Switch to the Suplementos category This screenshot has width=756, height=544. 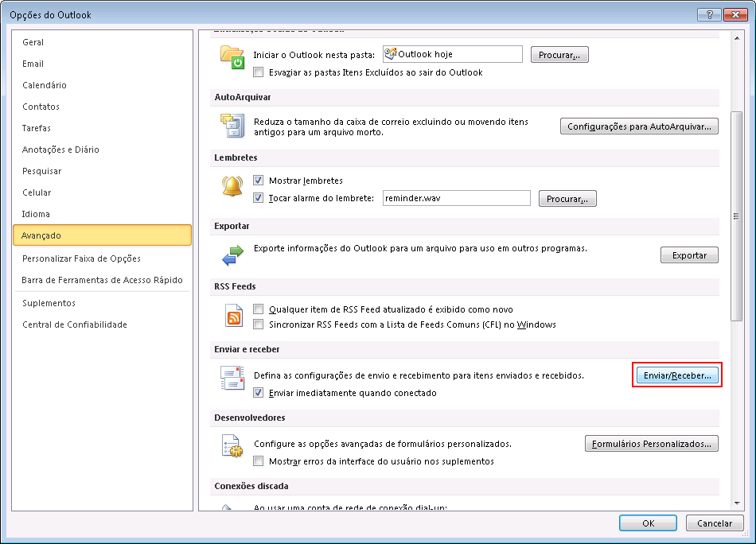(x=102, y=303)
